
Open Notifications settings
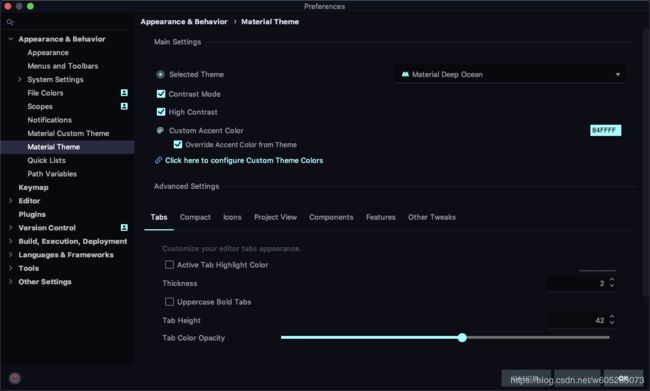pyautogui.click(x=50, y=120)
